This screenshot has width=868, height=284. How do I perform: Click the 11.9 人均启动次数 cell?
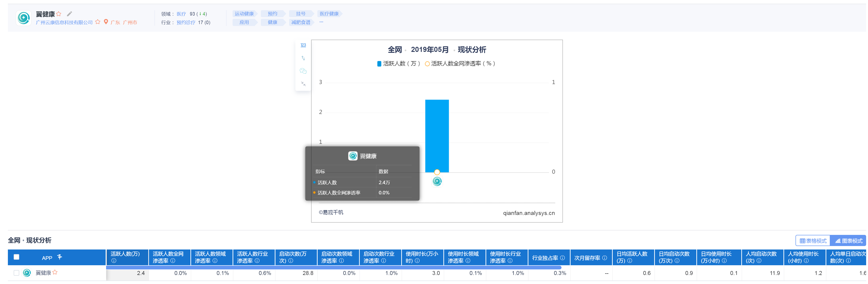[x=763, y=273]
